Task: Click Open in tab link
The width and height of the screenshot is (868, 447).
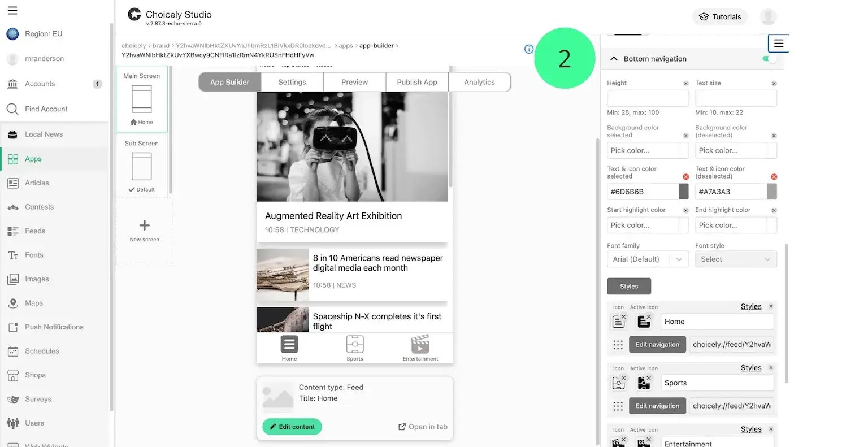Action: click(x=423, y=427)
